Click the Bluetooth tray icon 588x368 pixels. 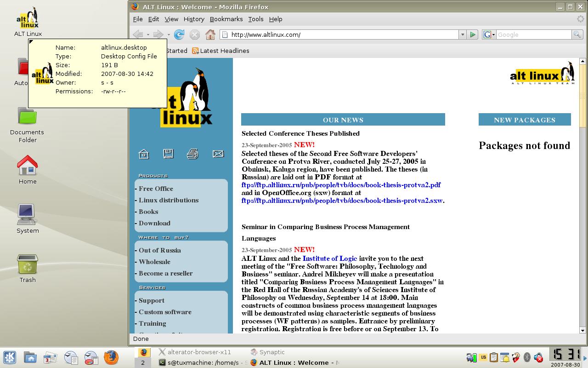click(527, 357)
